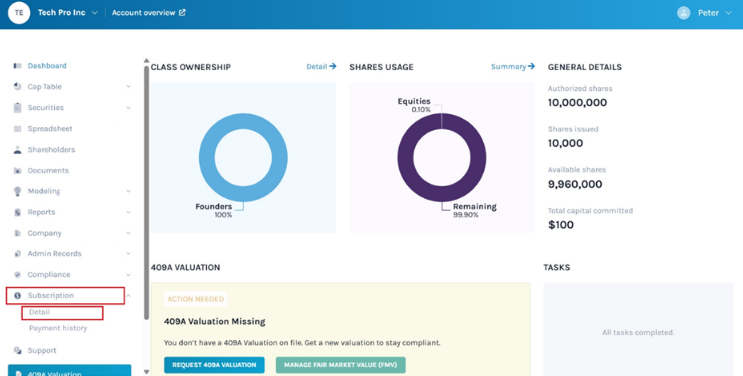Click Manage Fair Market Value (FMV) button
This screenshot has height=376, width=743.
340,365
